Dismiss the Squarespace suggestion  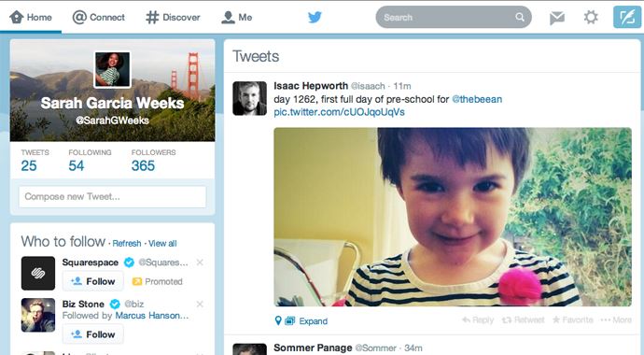click(x=200, y=263)
